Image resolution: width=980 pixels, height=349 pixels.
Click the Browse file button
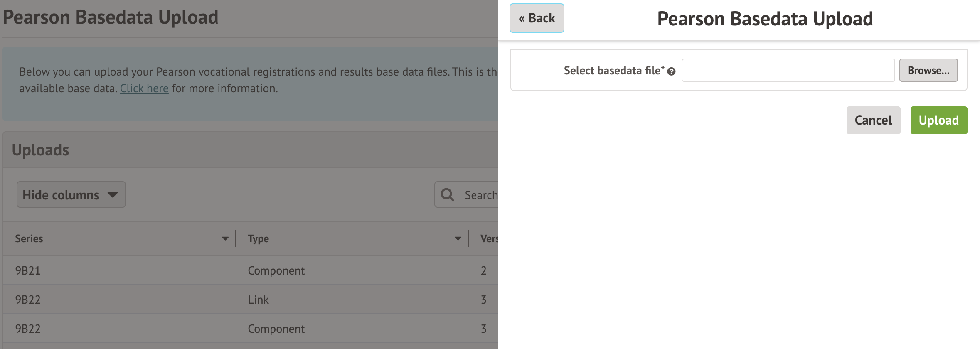pyautogui.click(x=928, y=70)
